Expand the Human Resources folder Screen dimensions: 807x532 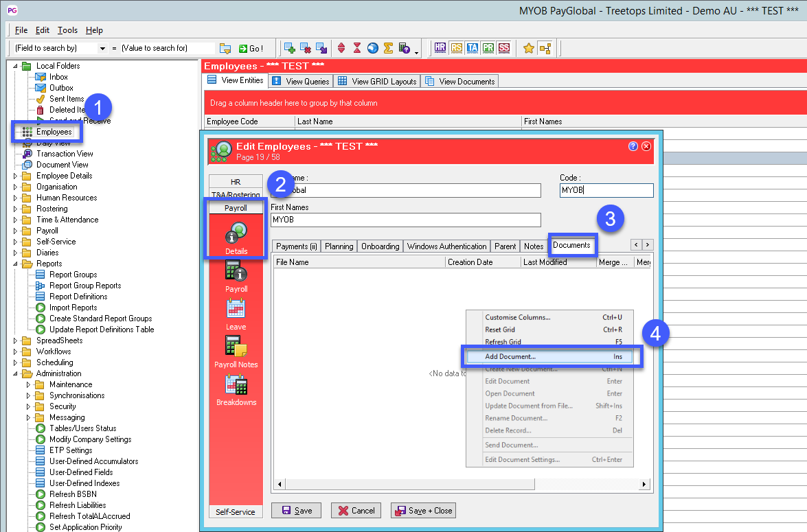pos(16,198)
